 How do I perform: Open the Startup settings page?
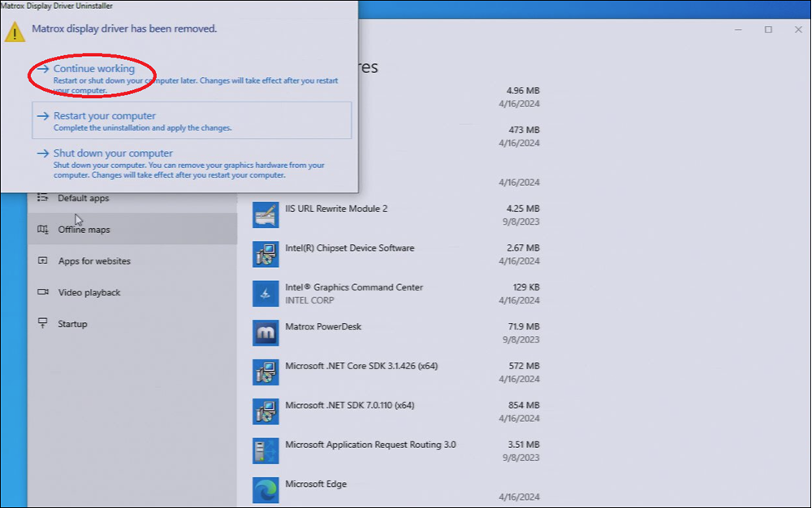click(x=72, y=325)
